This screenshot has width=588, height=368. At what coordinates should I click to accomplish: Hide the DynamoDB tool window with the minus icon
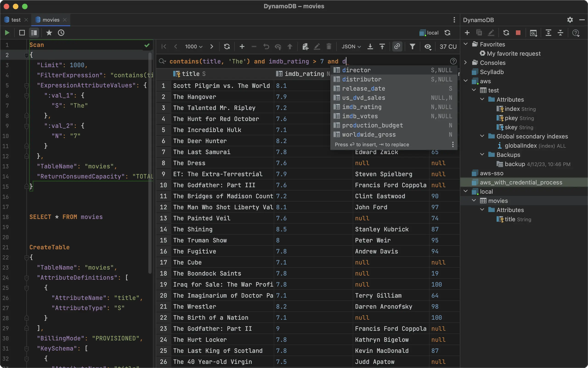[582, 20]
